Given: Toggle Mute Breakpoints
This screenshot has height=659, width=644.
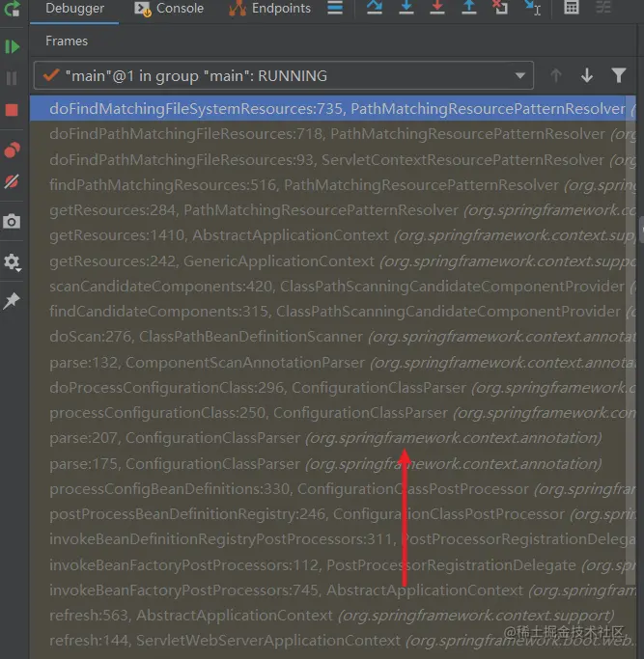Looking at the screenshot, I should pos(12,181).
